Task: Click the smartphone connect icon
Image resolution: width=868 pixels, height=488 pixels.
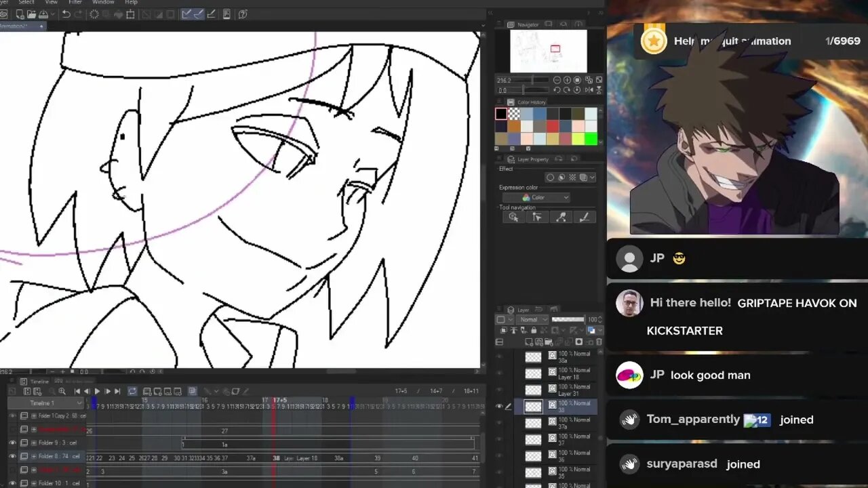Action: [x=226, y=14]
